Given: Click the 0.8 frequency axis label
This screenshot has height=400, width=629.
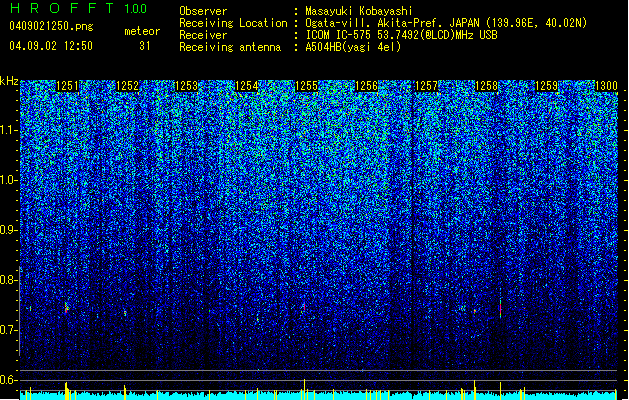Looking at the screenshot, I should (9, 280).
